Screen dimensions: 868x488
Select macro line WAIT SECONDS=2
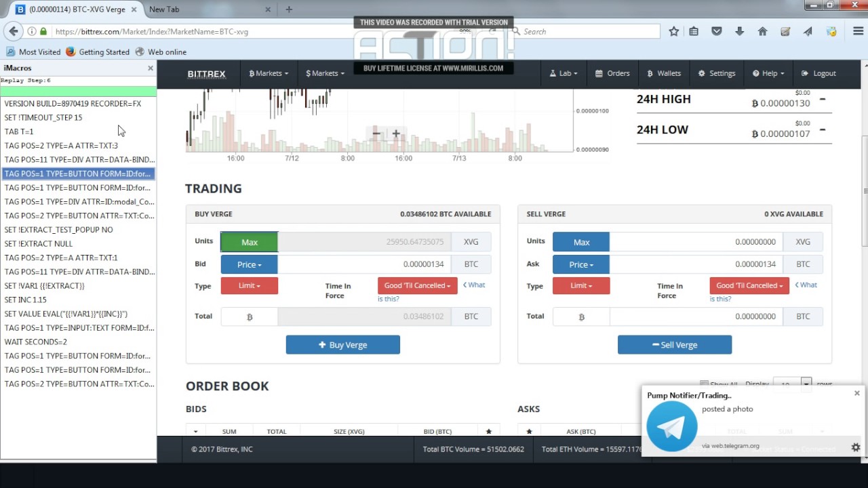coord(78,342)
